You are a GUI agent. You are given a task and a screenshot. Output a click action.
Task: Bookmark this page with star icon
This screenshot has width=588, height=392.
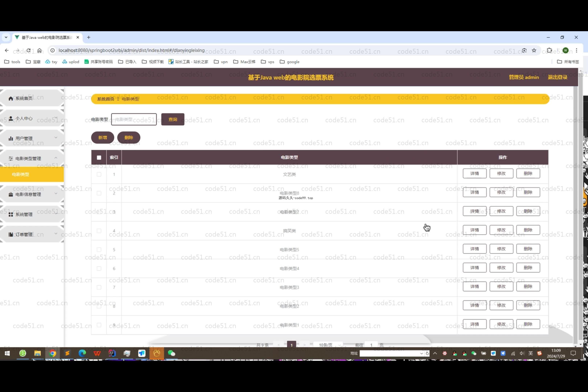(534, 50)
